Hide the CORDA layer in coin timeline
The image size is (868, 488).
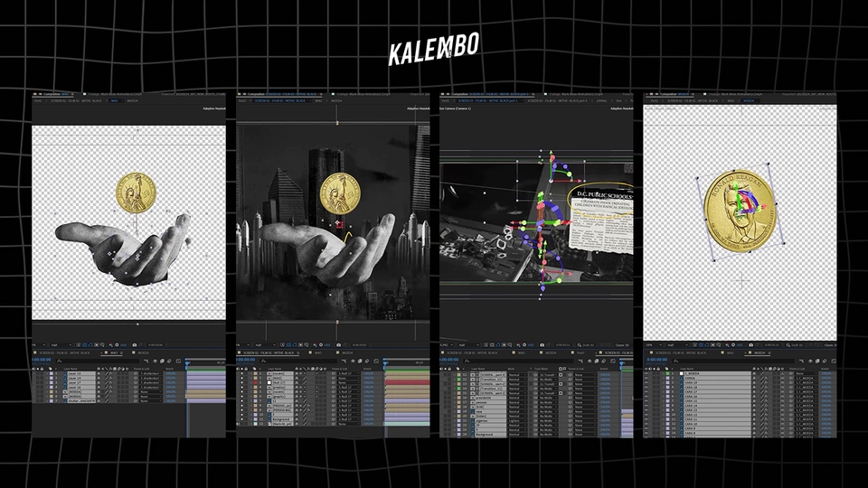pyautogui.click(x=646, y=378)
